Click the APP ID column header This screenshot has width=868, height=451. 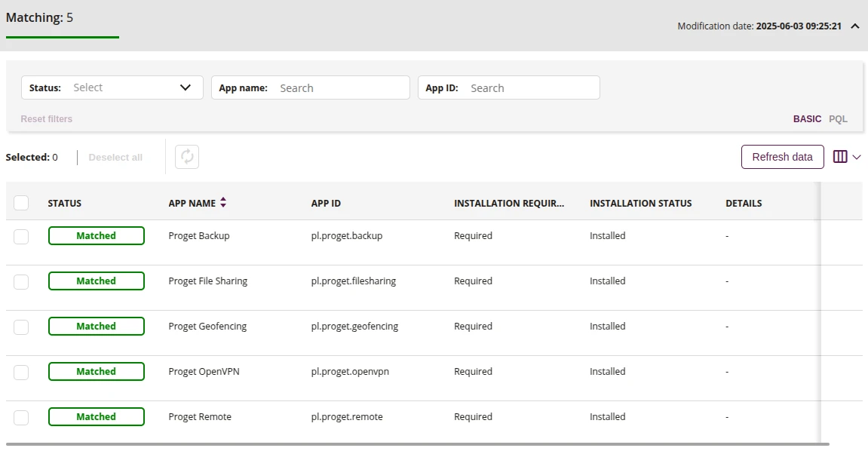pos(326,203)
